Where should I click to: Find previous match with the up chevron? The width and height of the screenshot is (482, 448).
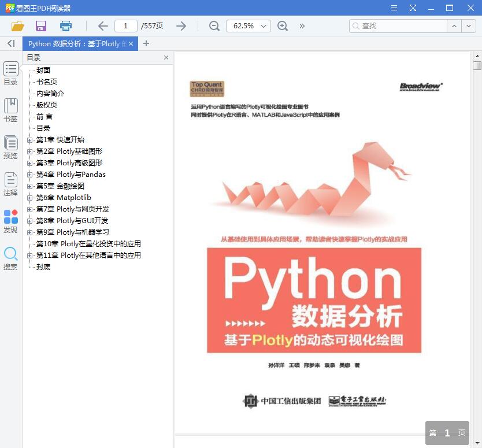tap(454, 26)
